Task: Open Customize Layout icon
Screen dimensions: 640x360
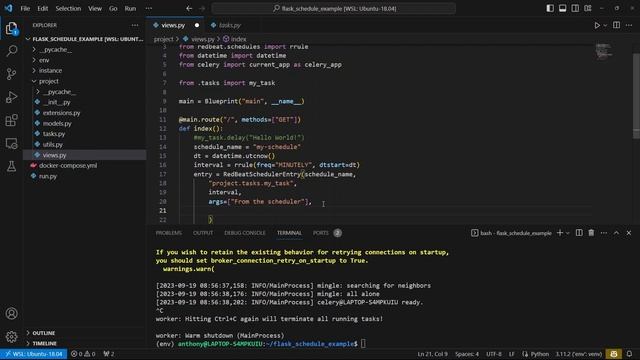Action: pyautogui.click(x=588, y=8)
